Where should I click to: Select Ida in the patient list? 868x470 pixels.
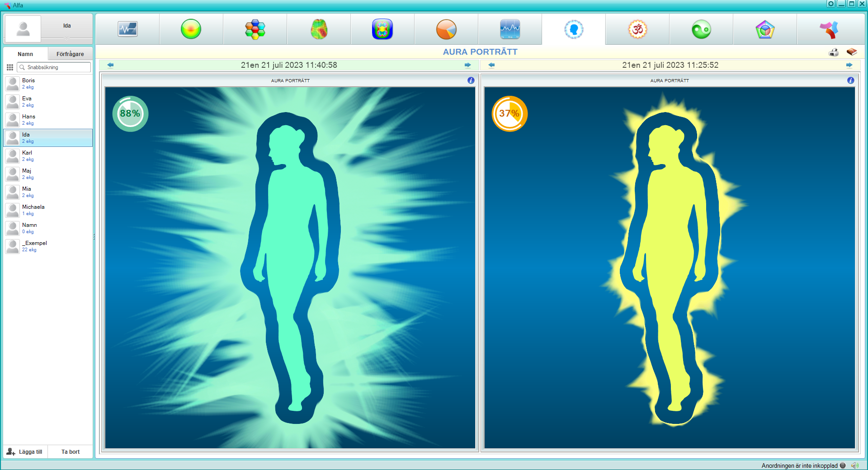click(x=48, y=138)
